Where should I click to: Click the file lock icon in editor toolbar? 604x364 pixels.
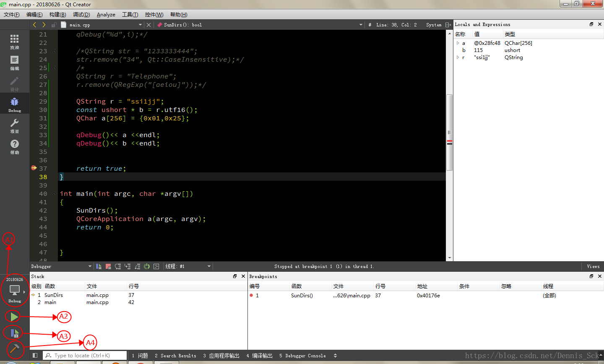pyautogui.click(x=54, y=25)
